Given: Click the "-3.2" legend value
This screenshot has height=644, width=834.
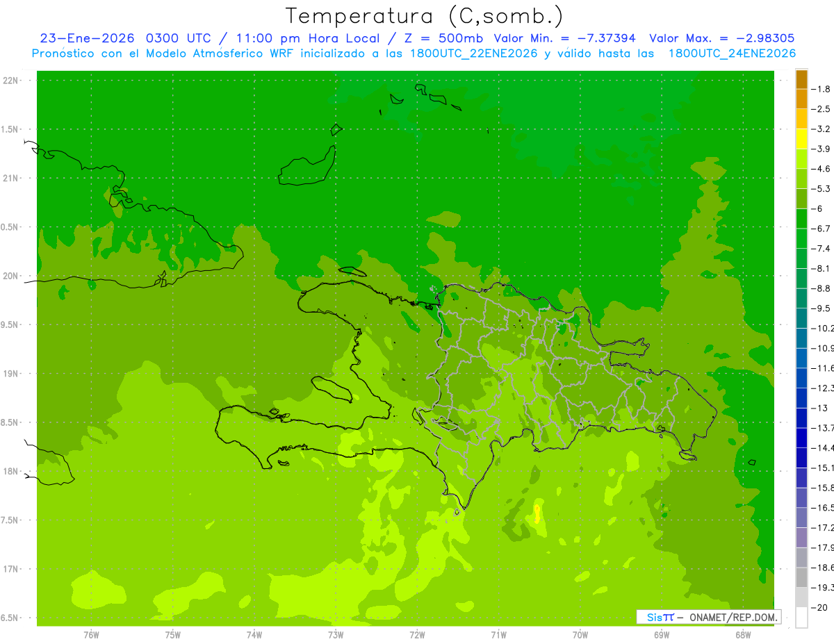Looking at the screenshot, I should click(x=821, y=129).
